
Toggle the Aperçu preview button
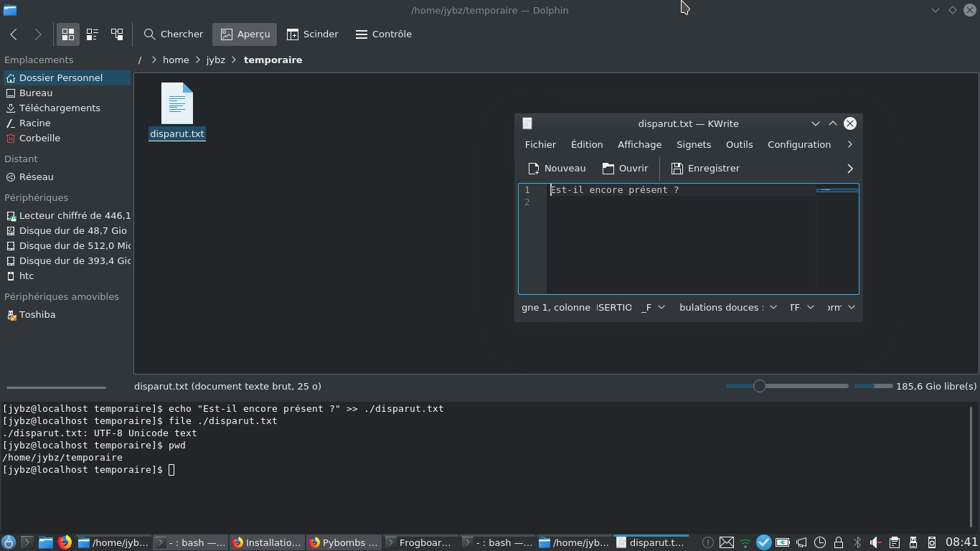(245, 34)
